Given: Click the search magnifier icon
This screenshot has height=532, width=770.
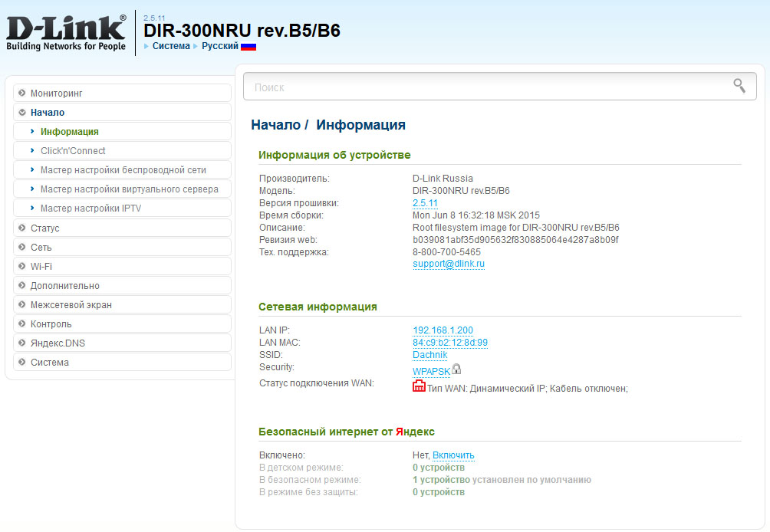Looking at the screenshot, I should pos(739,86).
